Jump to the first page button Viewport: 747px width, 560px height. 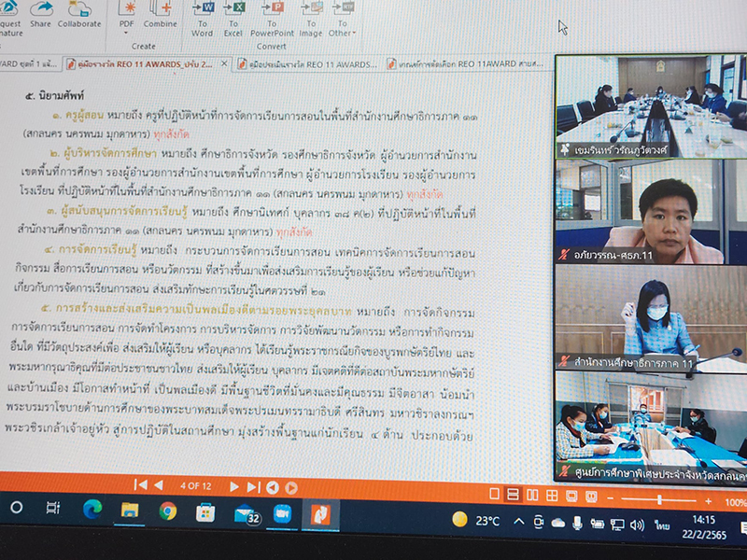point(140,484)
